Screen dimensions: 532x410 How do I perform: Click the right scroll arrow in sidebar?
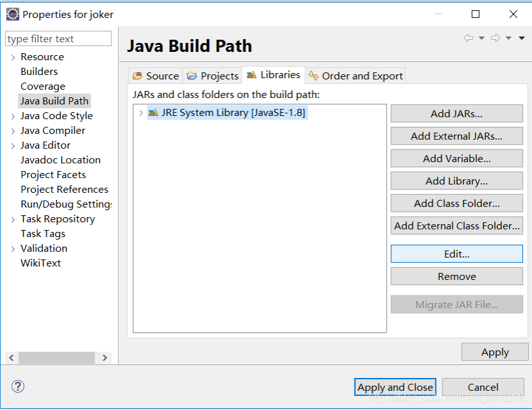[x=105, y=357]
